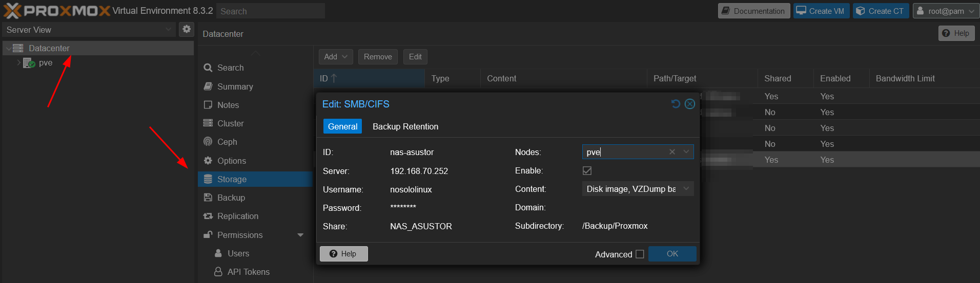Click the Create VM button
This screenshot has height=283, width=980.
[821, 11]
